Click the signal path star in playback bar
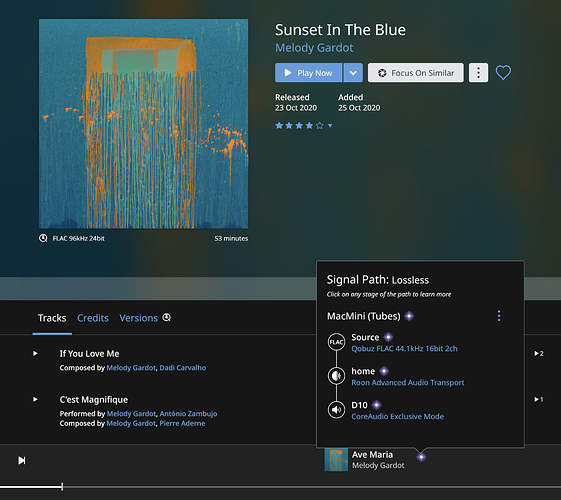The width and height of the screenshot is (561, 500). coord(421,457)
